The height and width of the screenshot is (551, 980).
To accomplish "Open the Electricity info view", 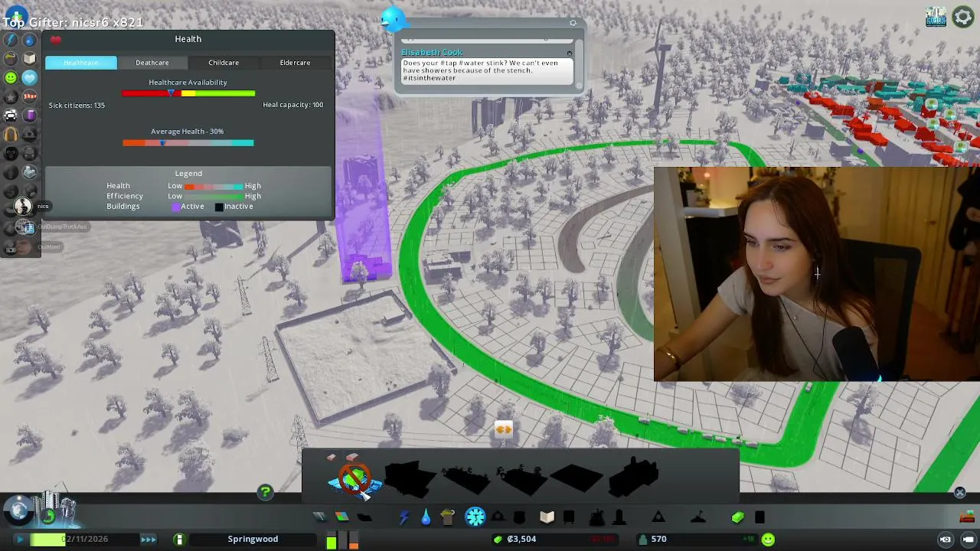I will [x=11, y=40].
